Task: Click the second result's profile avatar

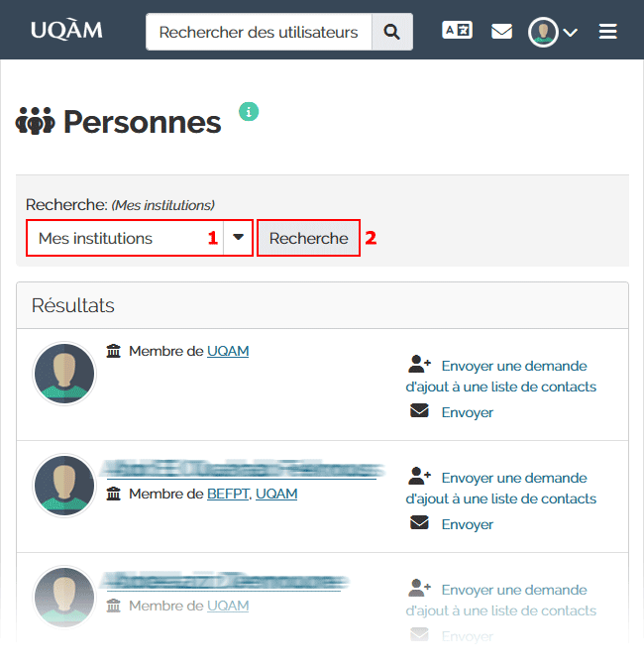Action: pos(64,487)
